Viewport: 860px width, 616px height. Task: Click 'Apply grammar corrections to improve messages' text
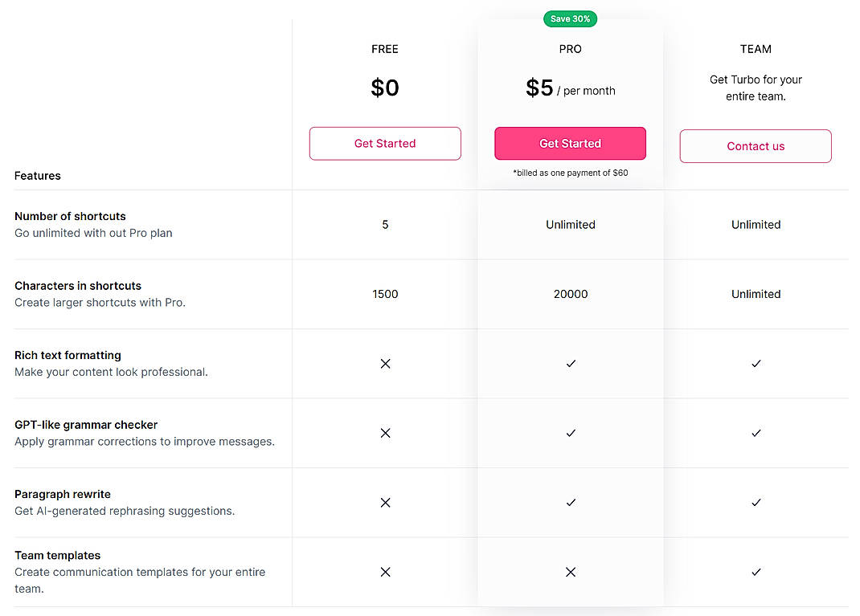click(145, 442)
